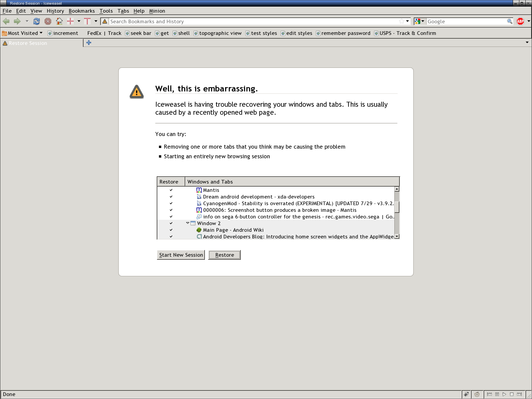Click the skip-to-next media icon in the status bar
Image resolution: width=532 pixels, height=399 pixels.
tap(519, 394)
